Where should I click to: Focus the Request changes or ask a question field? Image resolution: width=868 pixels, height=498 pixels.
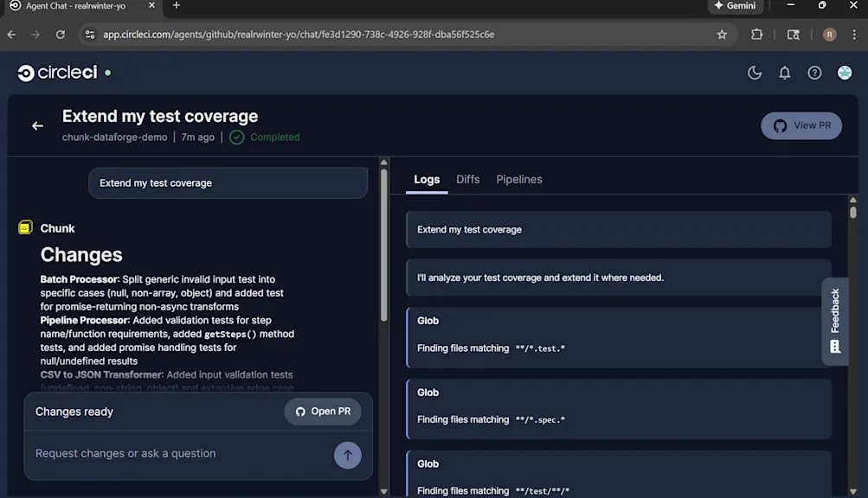pyautogui.click(x=180, y=454)
